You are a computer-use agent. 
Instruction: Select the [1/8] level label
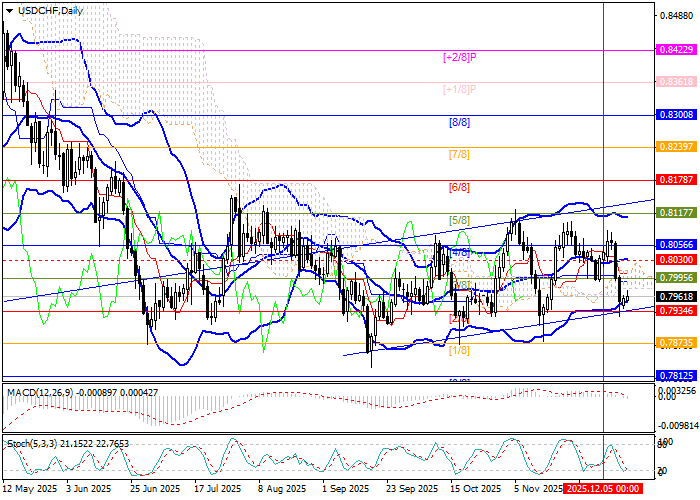pyautogui.click(x=459, y=350)
